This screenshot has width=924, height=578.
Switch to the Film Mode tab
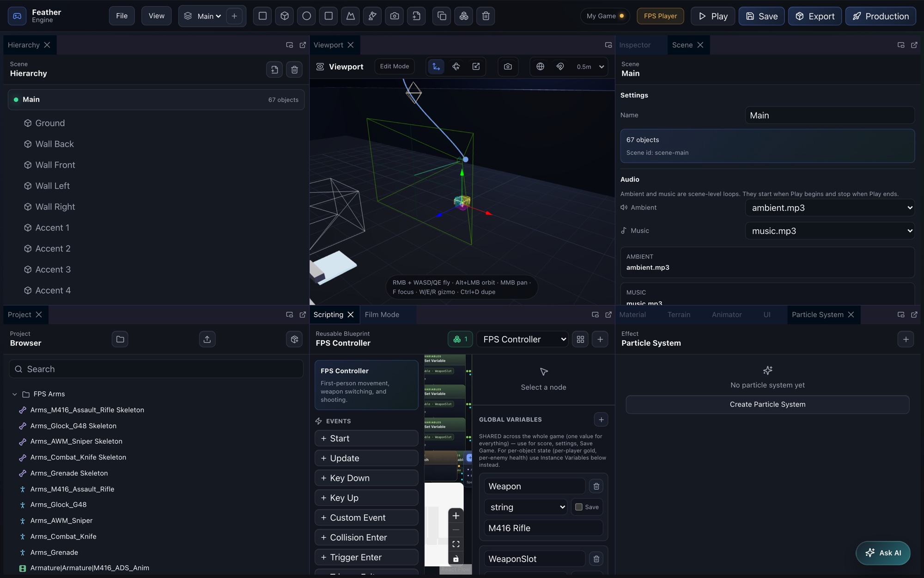click(382, 315)
